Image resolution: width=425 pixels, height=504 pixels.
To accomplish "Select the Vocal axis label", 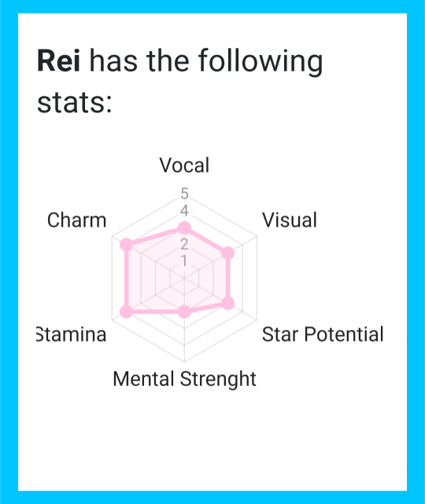I will (184, 165).
